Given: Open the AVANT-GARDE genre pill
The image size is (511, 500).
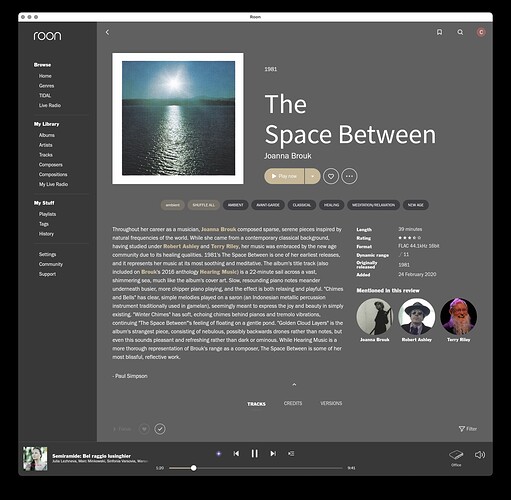Looking at the screenshot, I should click(268, 205).
